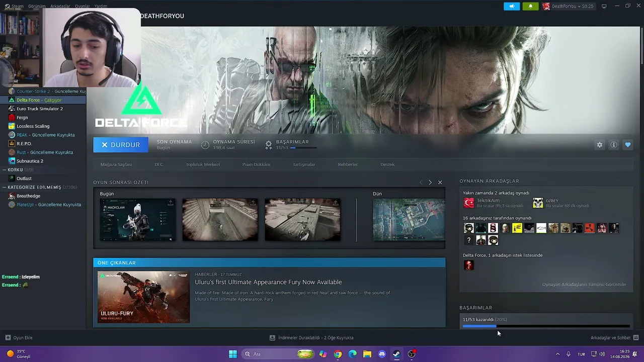Click the Subnautica 2 game icon

click(12, 161)
